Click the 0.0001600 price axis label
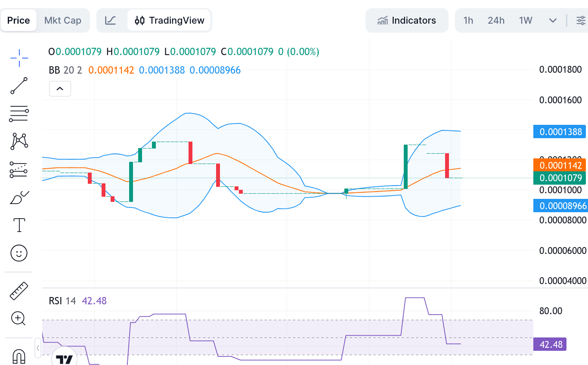Viewport: 588px width, 365px height. [x=560, y=100]
